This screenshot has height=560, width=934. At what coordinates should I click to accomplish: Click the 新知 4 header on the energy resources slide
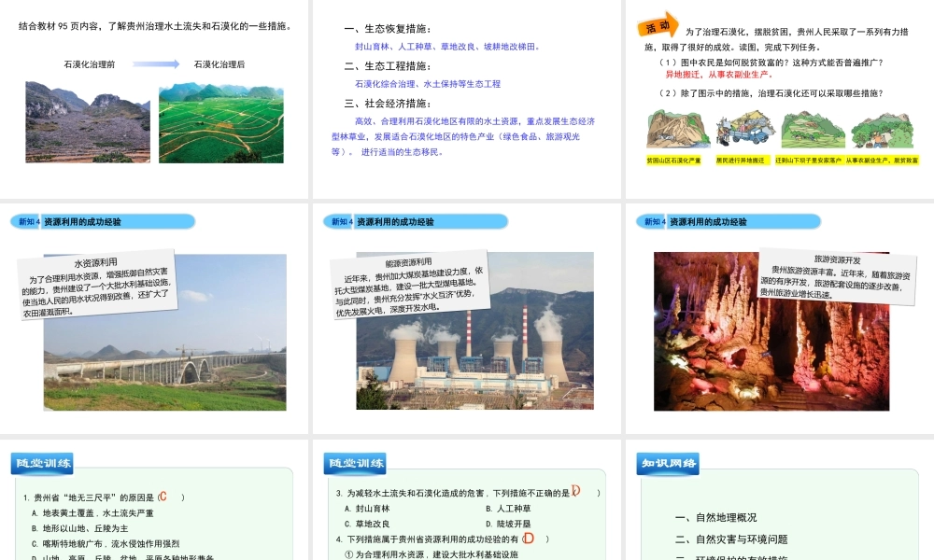pos(416,222)
